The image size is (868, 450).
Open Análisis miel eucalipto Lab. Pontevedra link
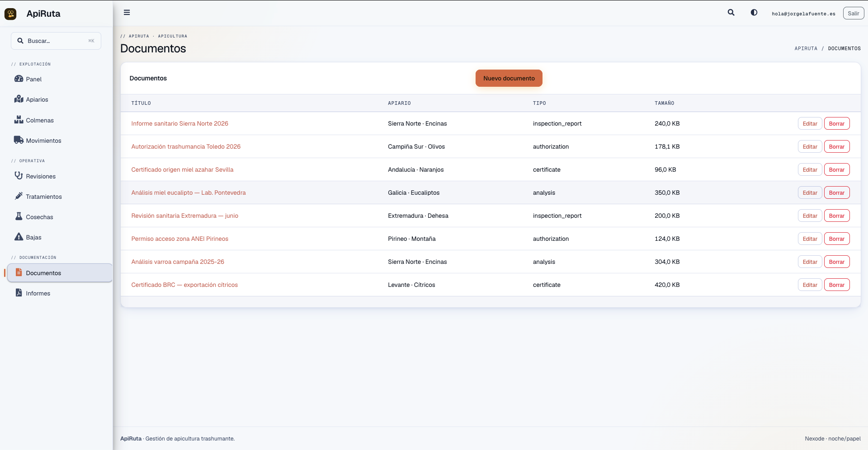click(189, 192)
